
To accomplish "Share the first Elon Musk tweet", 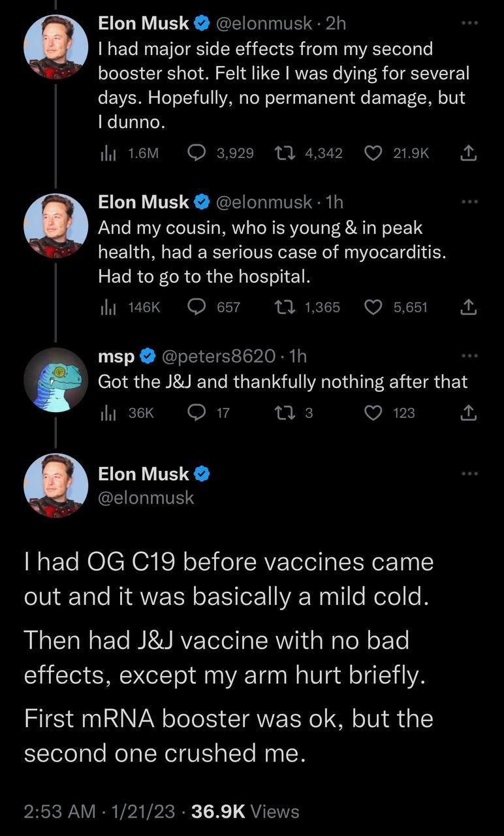I will 468,153.
